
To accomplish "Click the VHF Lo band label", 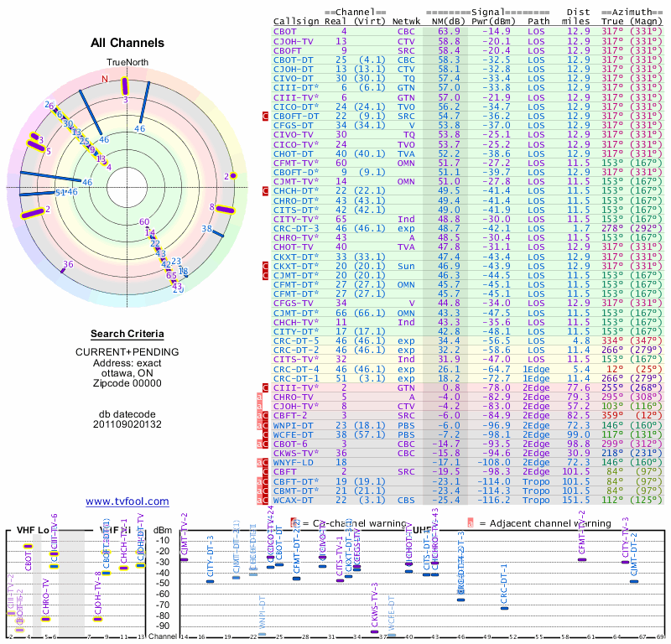I will (x=33, y=530).
